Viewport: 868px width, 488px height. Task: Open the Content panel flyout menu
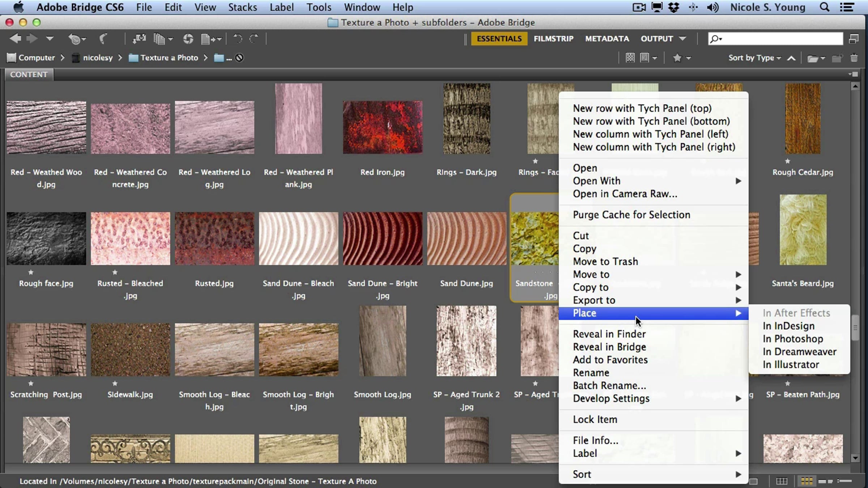coord(853,74)
